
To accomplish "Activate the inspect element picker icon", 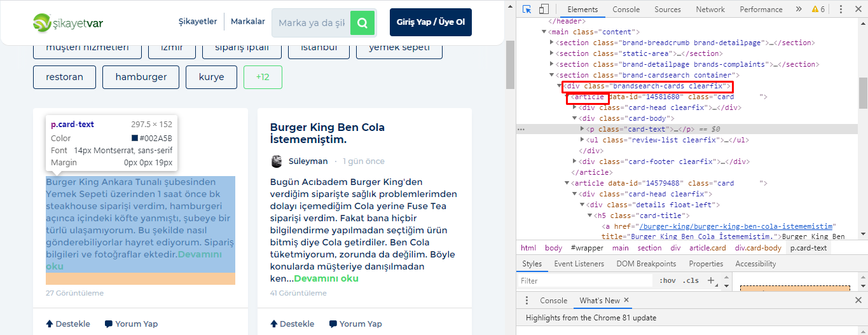I will [x=527, y=9].
